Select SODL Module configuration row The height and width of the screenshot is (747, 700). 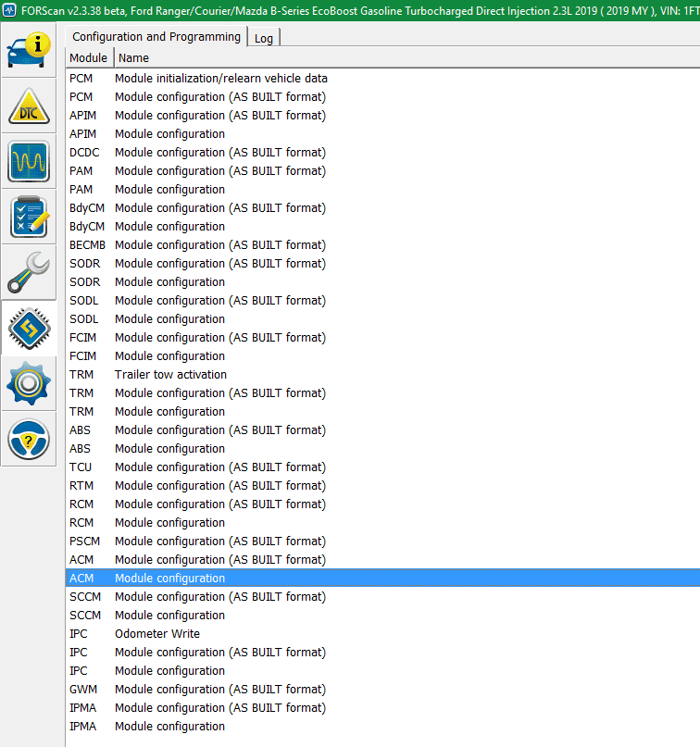tap(382, 319)
